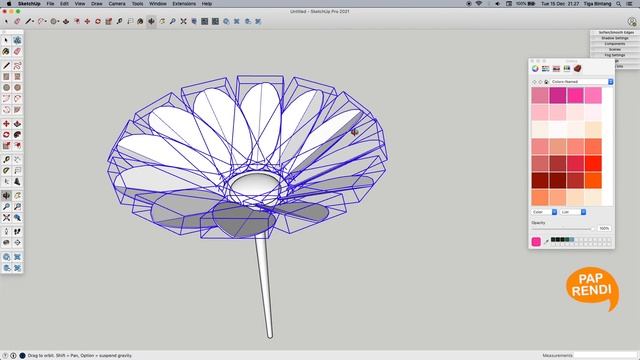Select the Follow Me tool in left toolbar
Screen dimensions: 640x360
(x=17, y=135)
